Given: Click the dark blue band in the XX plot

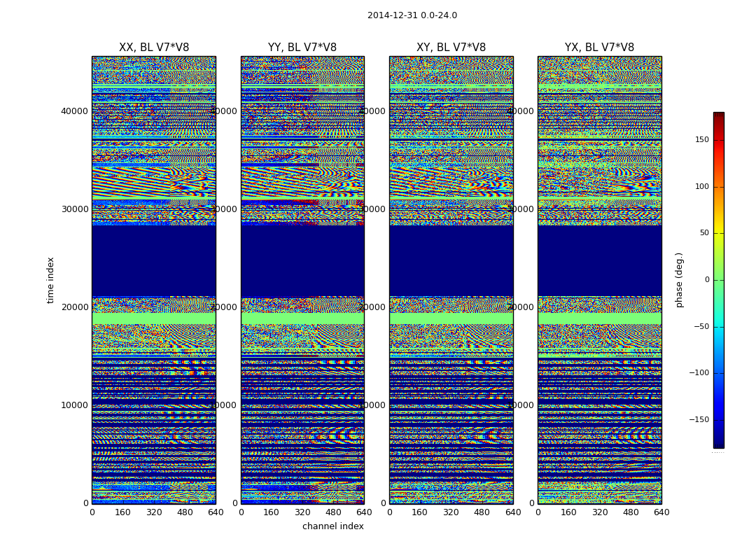Looking at the screenshot, I should coord(154,261).
